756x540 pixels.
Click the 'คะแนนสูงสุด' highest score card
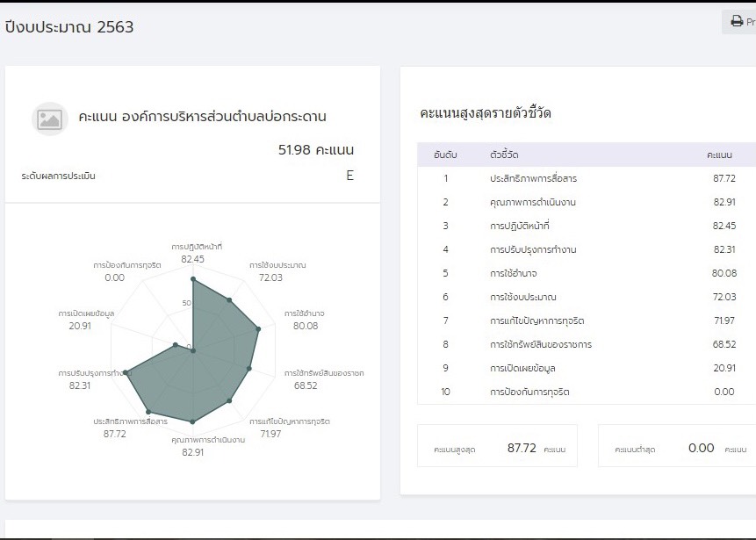tap(497, 446)
